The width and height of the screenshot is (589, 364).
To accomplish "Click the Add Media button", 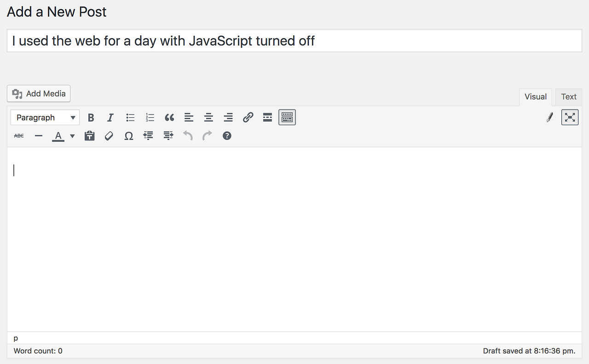I will click(x=39, y=93).
